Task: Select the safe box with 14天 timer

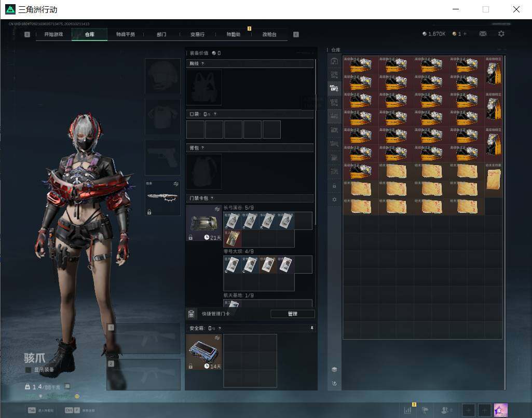Action: pos(204,352)
